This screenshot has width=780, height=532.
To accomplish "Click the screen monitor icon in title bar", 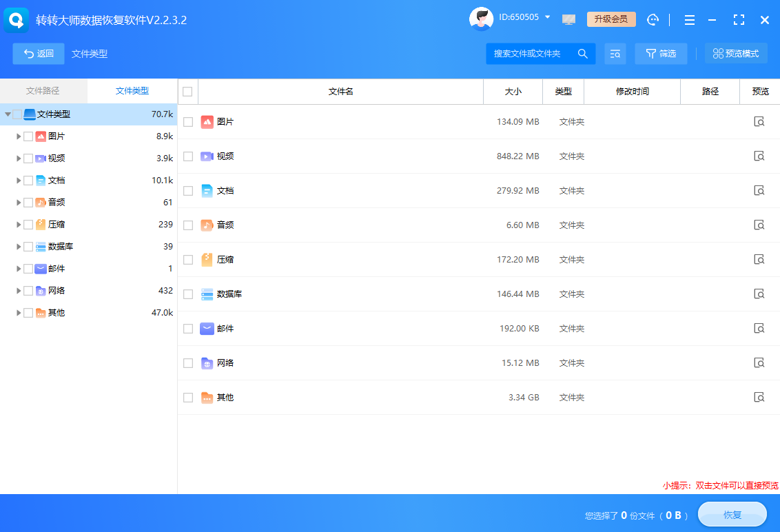I will click(x=568, y=19).
